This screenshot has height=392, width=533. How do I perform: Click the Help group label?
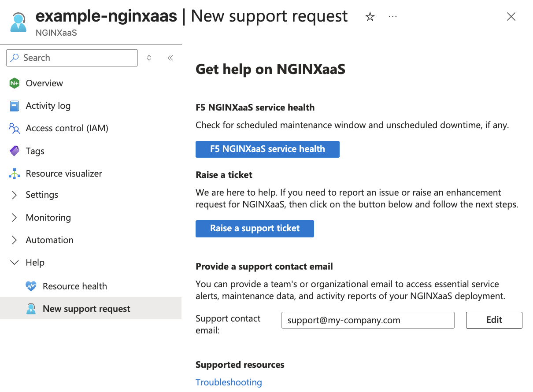point(35,263)
